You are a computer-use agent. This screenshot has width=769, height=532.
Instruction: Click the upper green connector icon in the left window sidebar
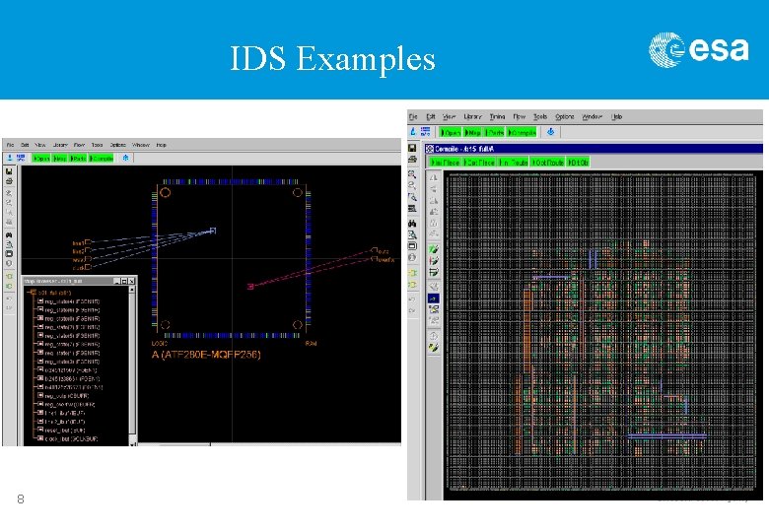point(9,276)
